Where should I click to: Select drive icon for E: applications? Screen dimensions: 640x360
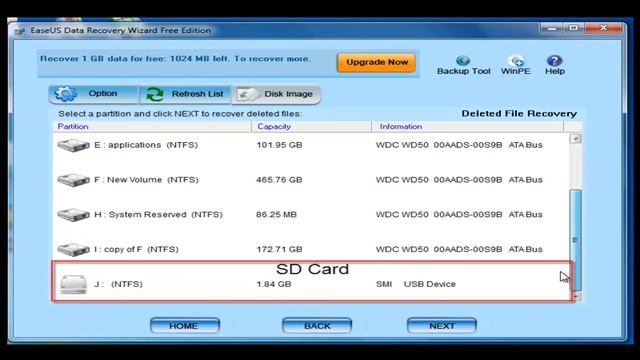(73, 145)
